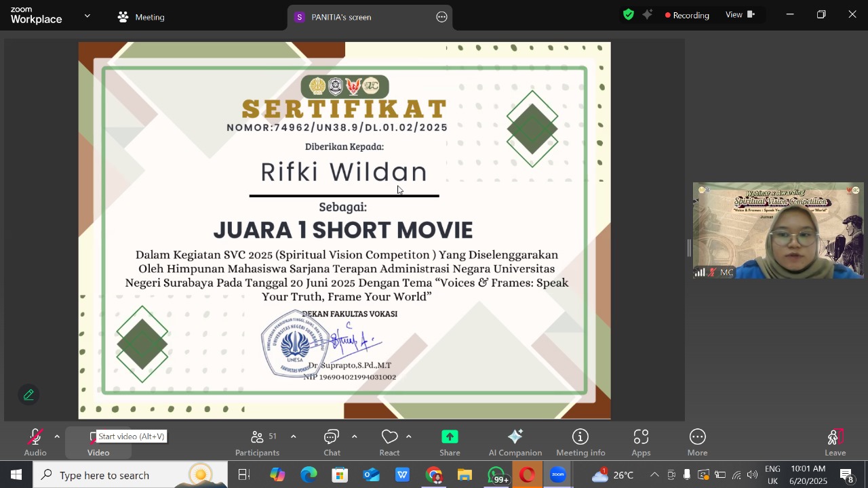Open the Participants panel
The width and height of the screenshot is (868, 488).
257,443
